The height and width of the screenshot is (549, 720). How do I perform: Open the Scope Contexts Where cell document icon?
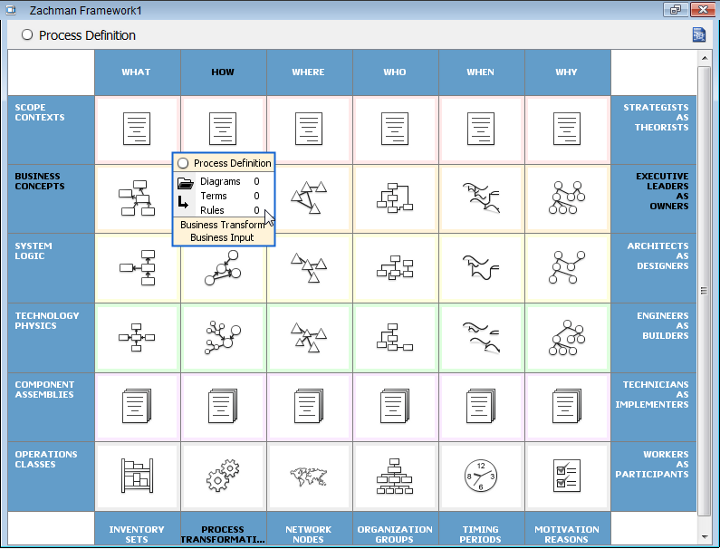pos(309,129)
